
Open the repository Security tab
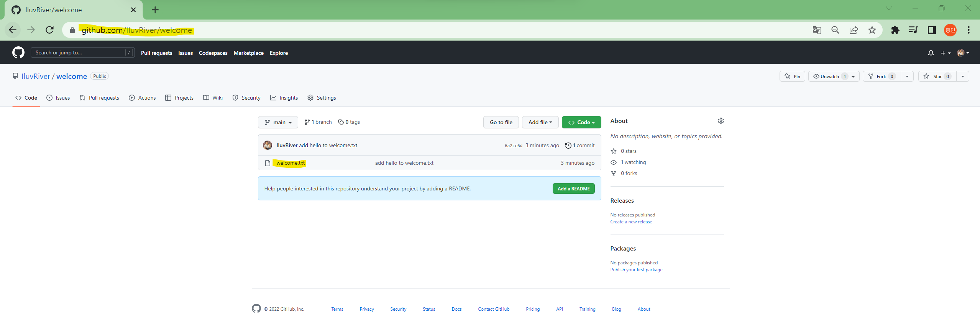pyautogui.click(x=246, y=98)
